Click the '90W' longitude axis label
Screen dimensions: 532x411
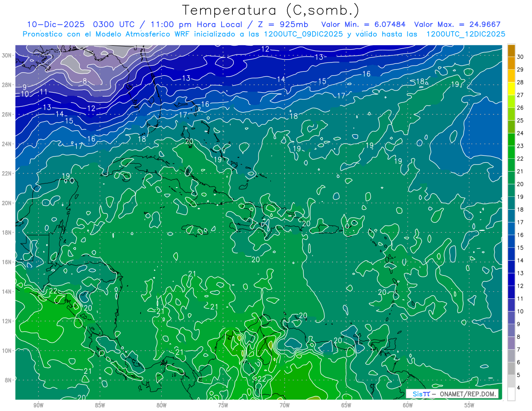tap(38, 405)
